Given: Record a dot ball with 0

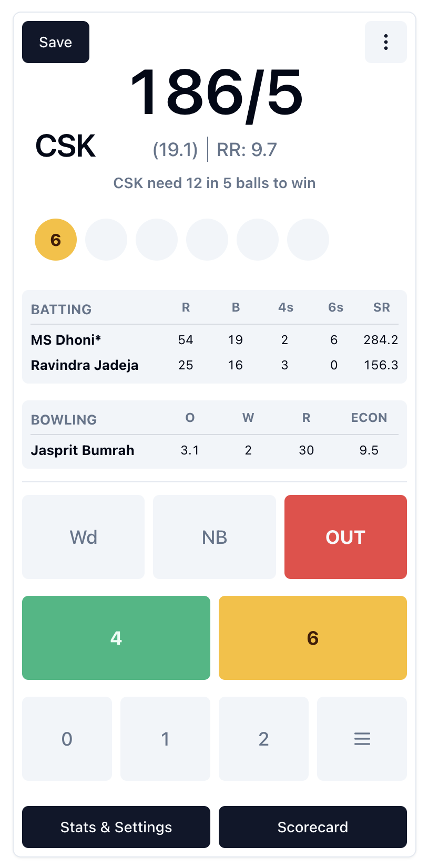Looking at the screenshot, I should click(67, 739).
